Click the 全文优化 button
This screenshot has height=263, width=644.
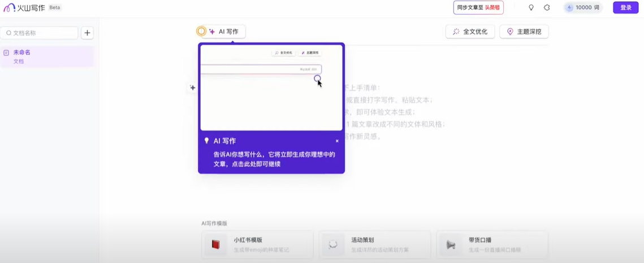(x=470, y=32)
